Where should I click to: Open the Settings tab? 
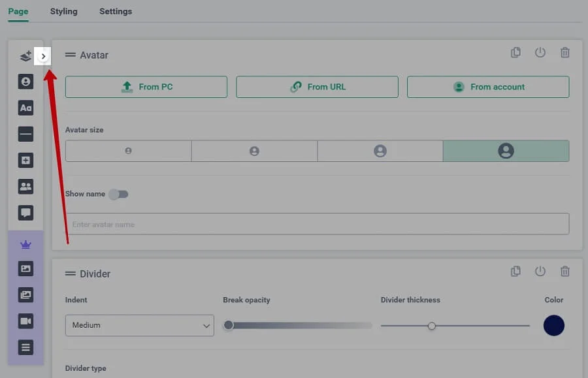pyautogui.click(x=116, y=11)
